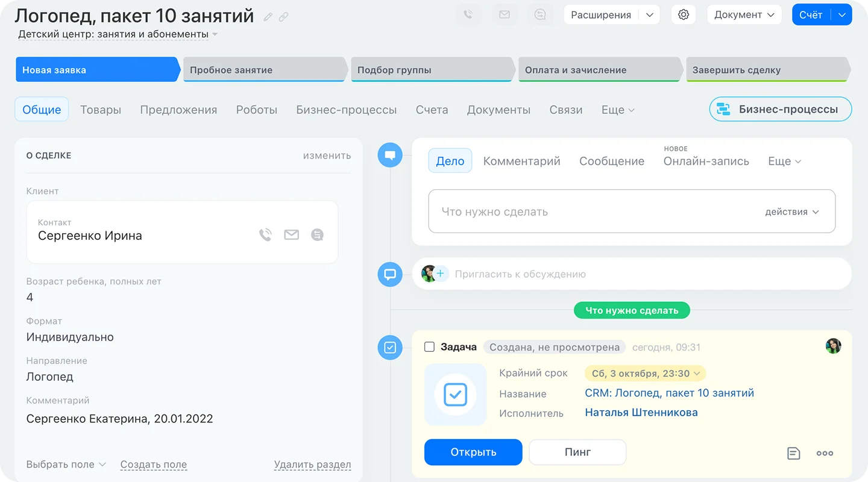This screenshot has height=482, width=868.
Task: Message contact Сергеенко Ирина via chat icon
Action: coord(318,235)
